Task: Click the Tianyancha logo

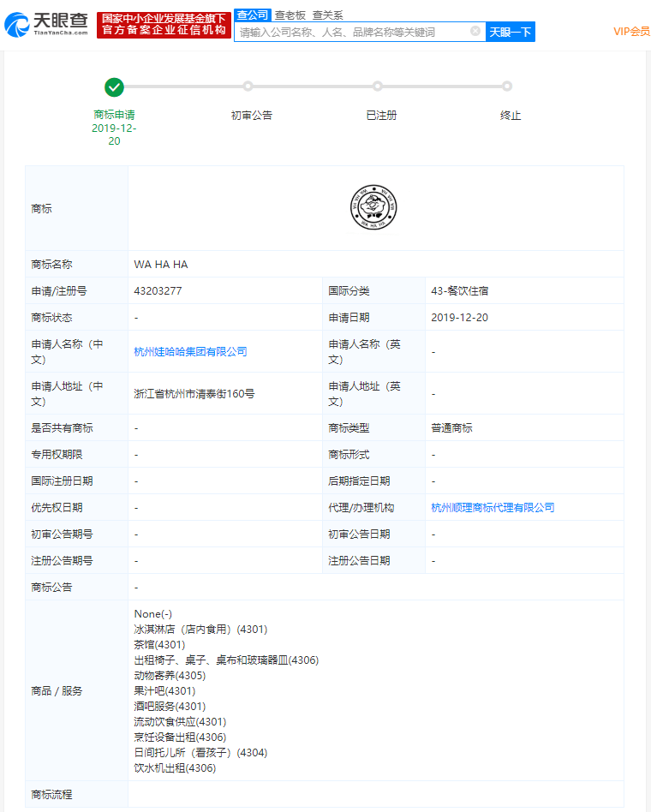Action: (46, 25)
